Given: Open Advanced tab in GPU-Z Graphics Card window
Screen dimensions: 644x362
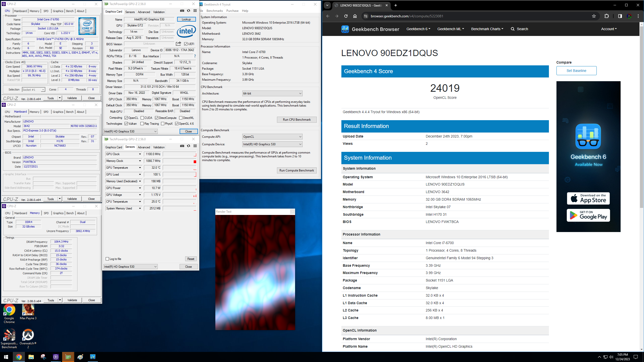Looking at the screenshot, I should [144, 12].
